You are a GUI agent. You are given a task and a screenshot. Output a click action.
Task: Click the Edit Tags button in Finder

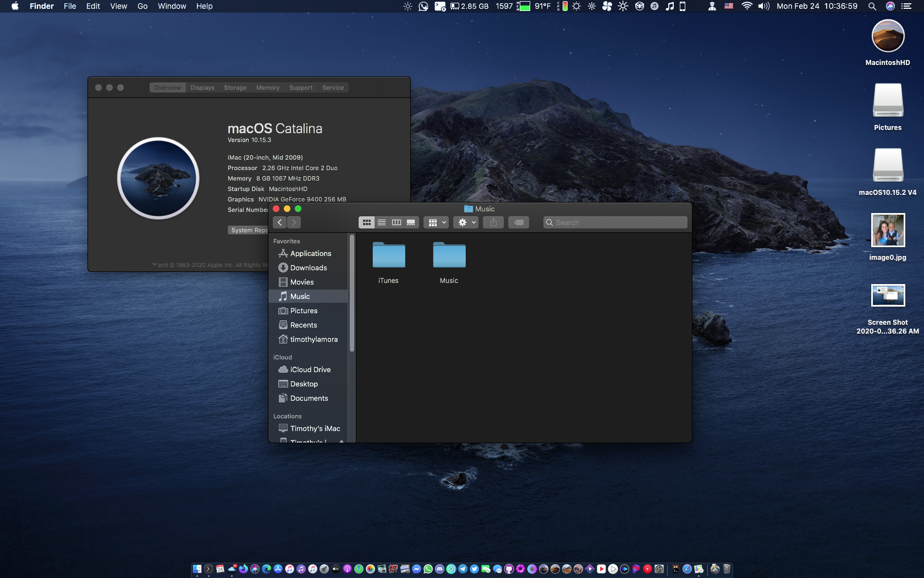pyautogui.click(x=519, y=222)
